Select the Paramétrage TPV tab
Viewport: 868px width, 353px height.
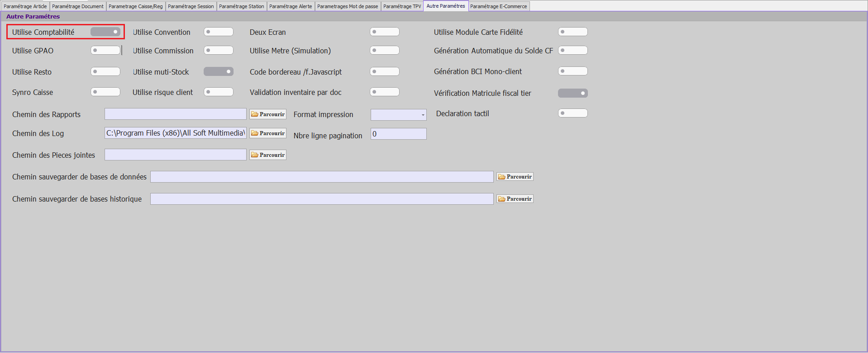pos(402,6)
